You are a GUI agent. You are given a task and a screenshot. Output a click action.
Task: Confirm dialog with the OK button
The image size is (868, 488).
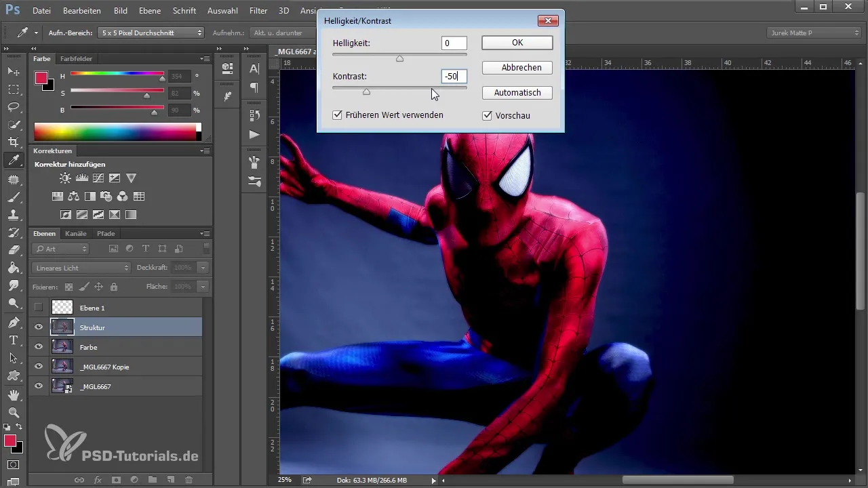pyautogui.click(x=517, y=43)
